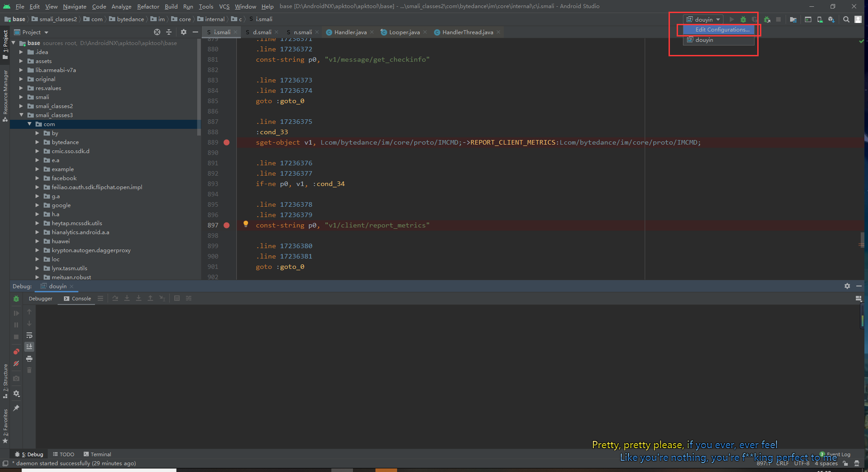Screen dimensions: 868x472
Task: Select Edit Configurations menu entry
Action: click(x=722, y=30)
